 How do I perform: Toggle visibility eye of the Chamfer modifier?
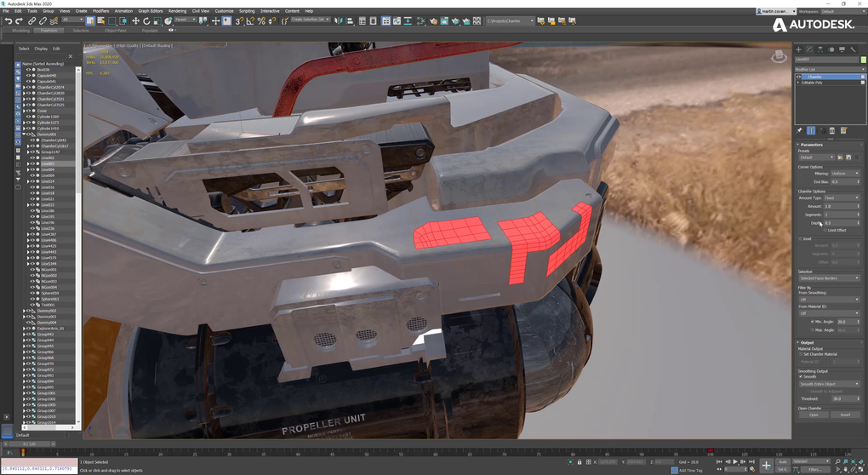point(799,77)
